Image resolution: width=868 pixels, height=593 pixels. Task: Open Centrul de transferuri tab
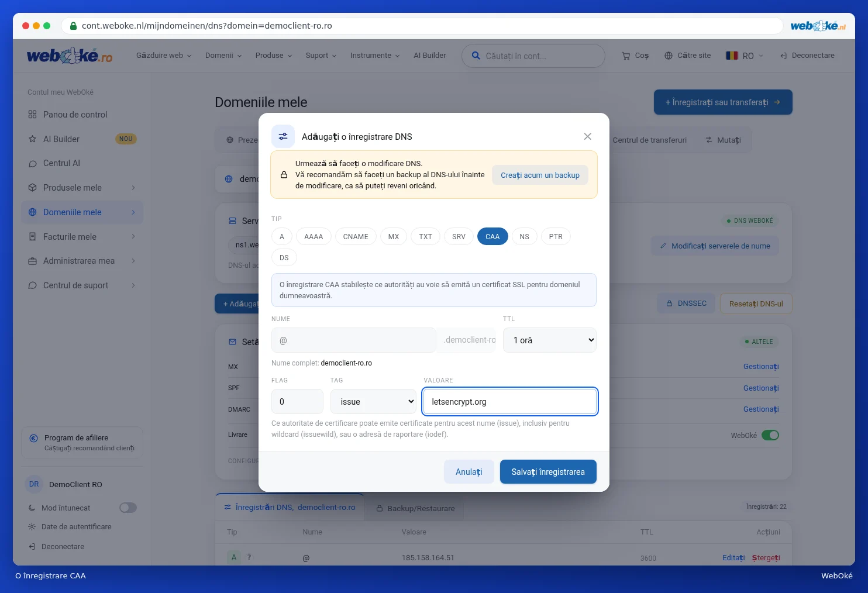(649, 140)
